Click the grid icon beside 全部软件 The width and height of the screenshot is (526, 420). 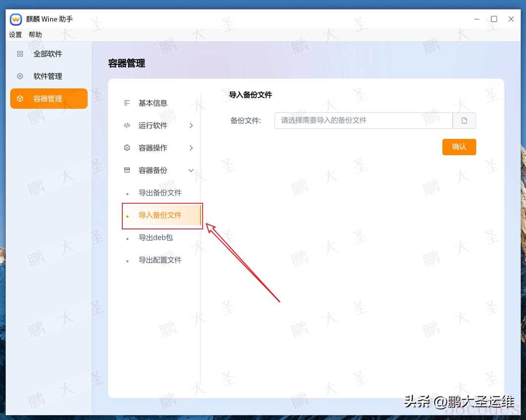point(20,54)
